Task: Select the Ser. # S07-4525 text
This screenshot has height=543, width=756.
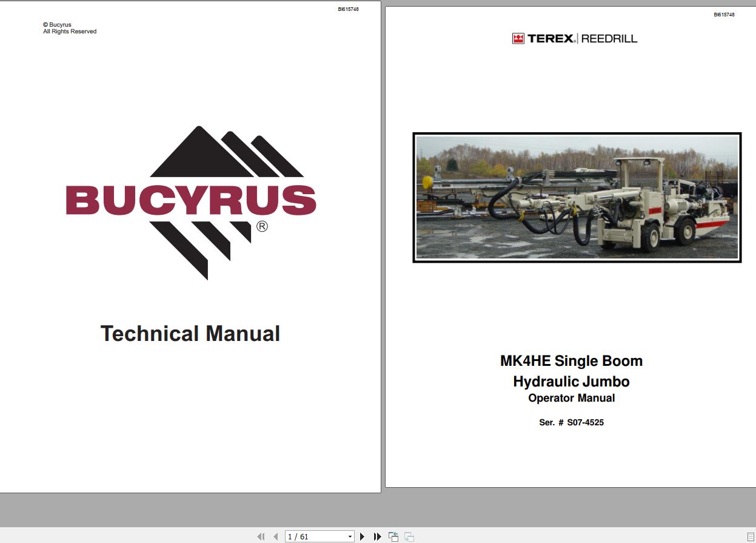Action: (x=570, y=422)
